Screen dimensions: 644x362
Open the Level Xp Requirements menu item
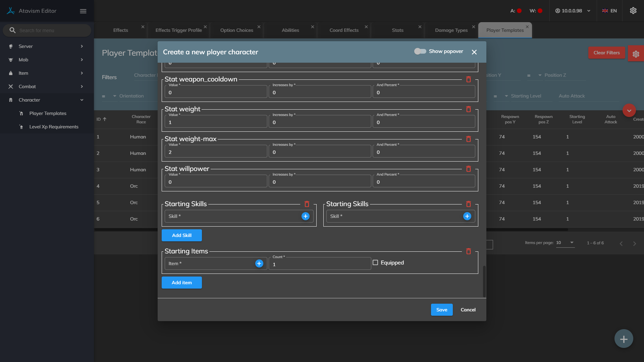[54, 127]
